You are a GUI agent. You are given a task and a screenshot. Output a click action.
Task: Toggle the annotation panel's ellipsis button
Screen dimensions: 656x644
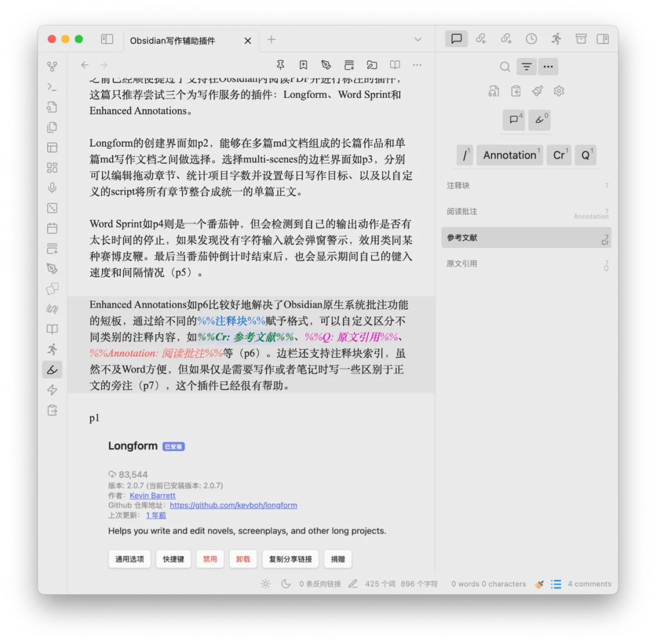click(x=548, y=67)
